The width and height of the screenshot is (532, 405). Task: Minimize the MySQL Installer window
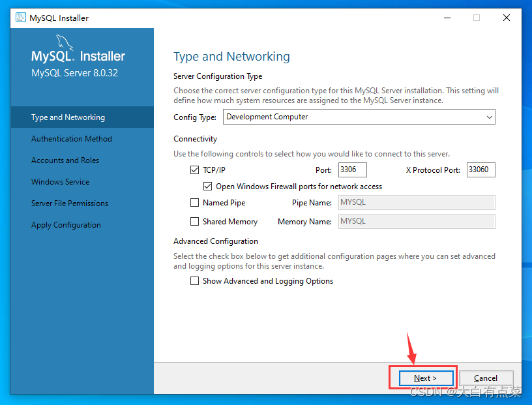click(447, 18)
